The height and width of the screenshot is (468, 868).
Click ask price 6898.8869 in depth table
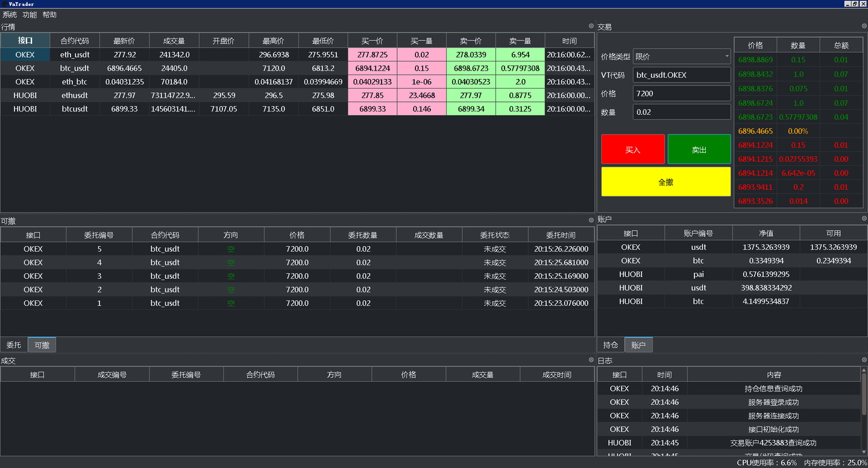(755, 60)
